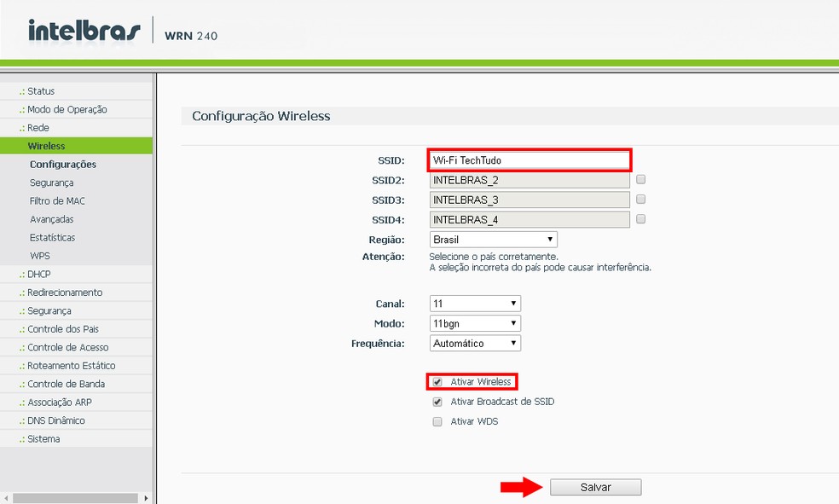Open the Modo dropdown showing 11bgn

coord(475,323)
